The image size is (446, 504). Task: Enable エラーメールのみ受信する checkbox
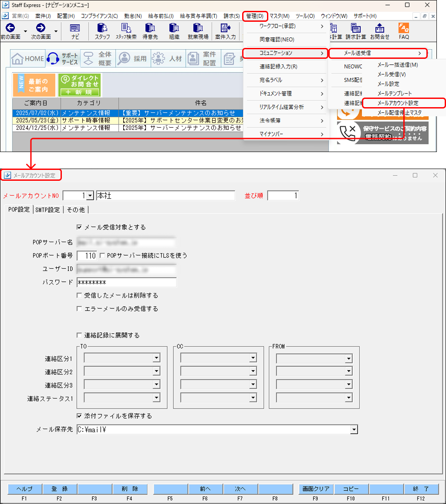click(79, 308)
